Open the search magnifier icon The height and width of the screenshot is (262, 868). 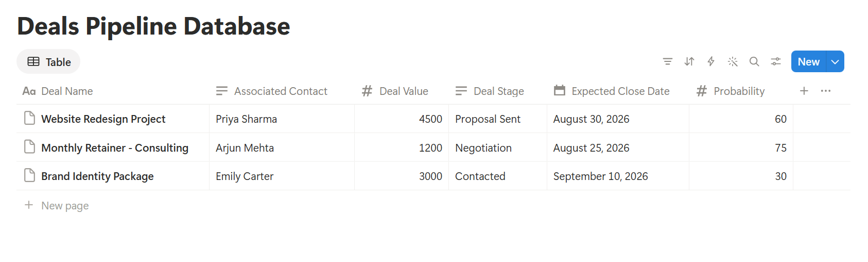pyautogui.click(x=754, y=62)
